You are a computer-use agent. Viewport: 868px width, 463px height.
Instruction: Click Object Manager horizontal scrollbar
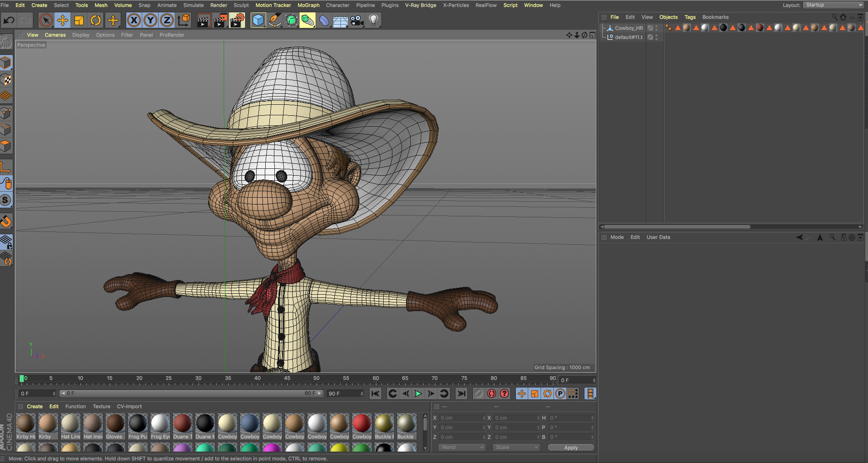tap(677, 226)
